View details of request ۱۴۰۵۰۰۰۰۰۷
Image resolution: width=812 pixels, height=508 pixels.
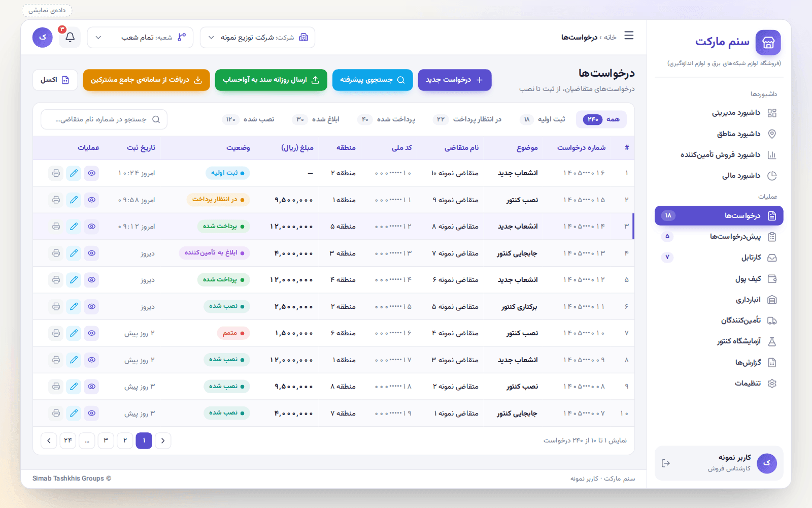tap(91, 414)
